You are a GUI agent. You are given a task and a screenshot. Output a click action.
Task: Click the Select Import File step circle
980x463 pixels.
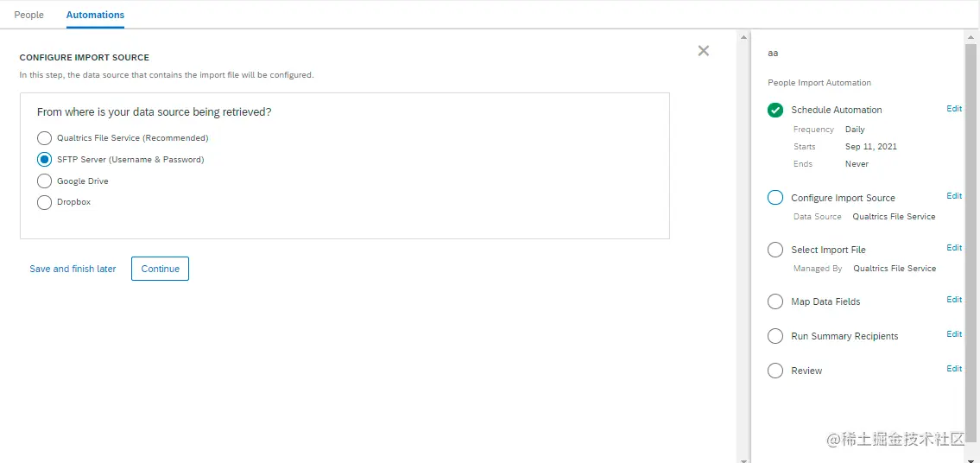[775, 250]
